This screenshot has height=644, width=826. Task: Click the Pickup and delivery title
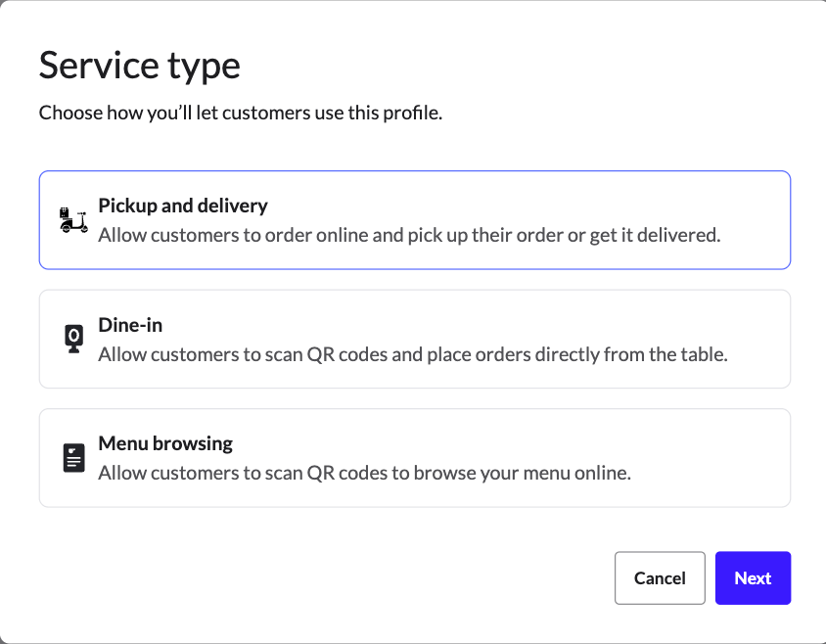tap(182, 206)
